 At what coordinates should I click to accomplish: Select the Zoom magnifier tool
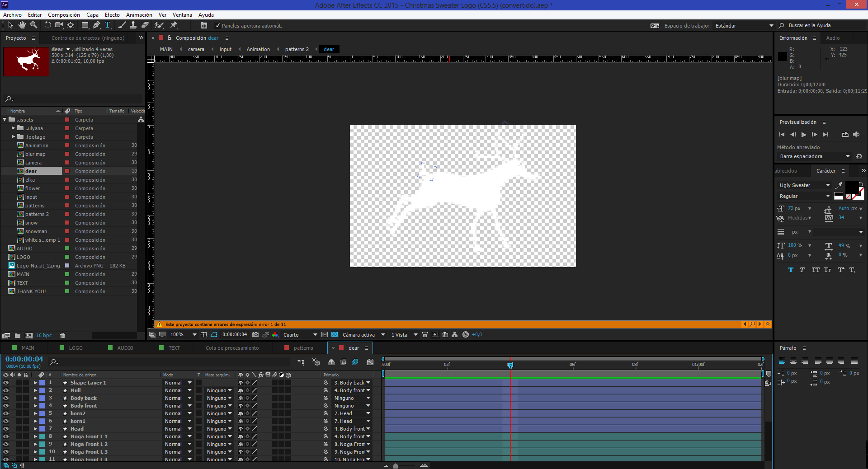[x=33, y=25]
